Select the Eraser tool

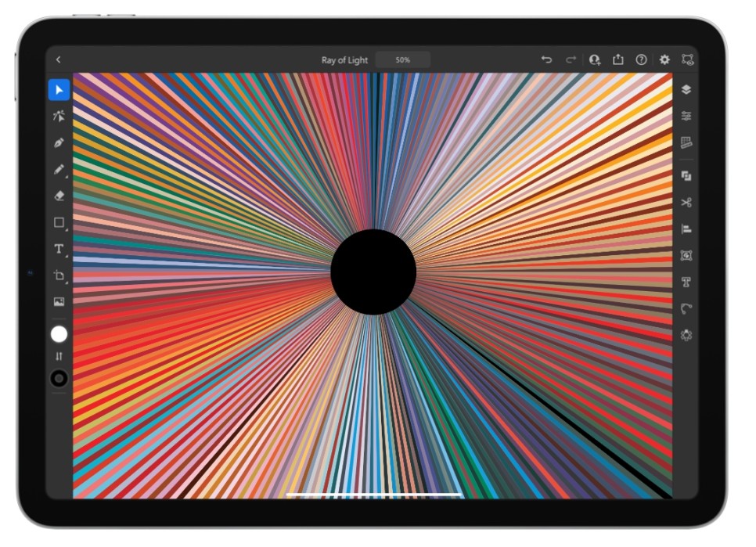coord(59,196)
